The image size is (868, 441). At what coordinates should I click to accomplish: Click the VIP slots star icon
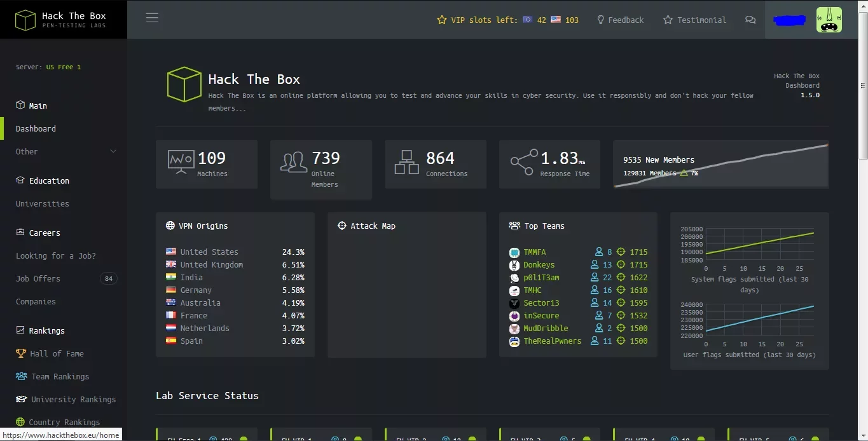click(x=442, y=20)
